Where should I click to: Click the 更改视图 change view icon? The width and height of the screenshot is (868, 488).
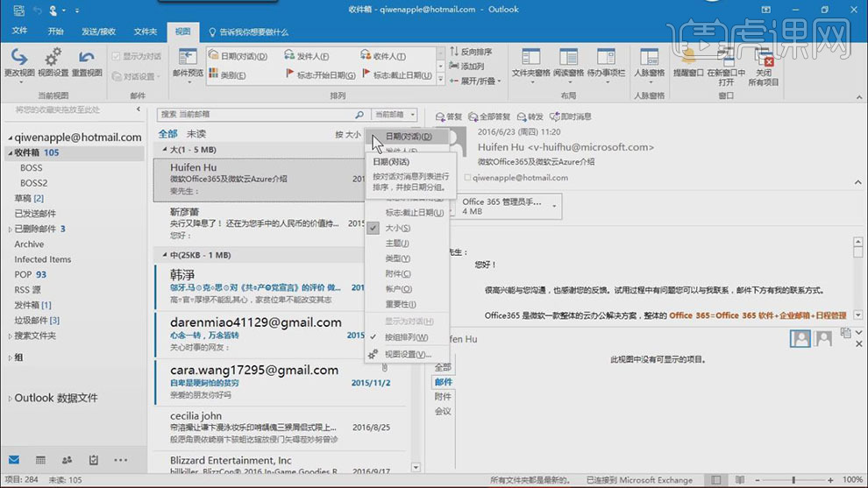[x=19, y=58]
